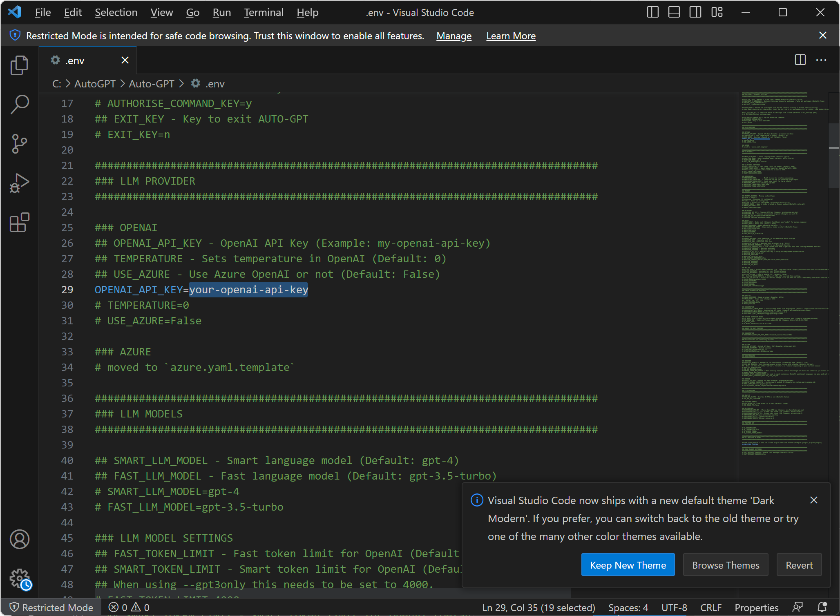Close the Dark Modern theme notification

(x=814, y=500)
